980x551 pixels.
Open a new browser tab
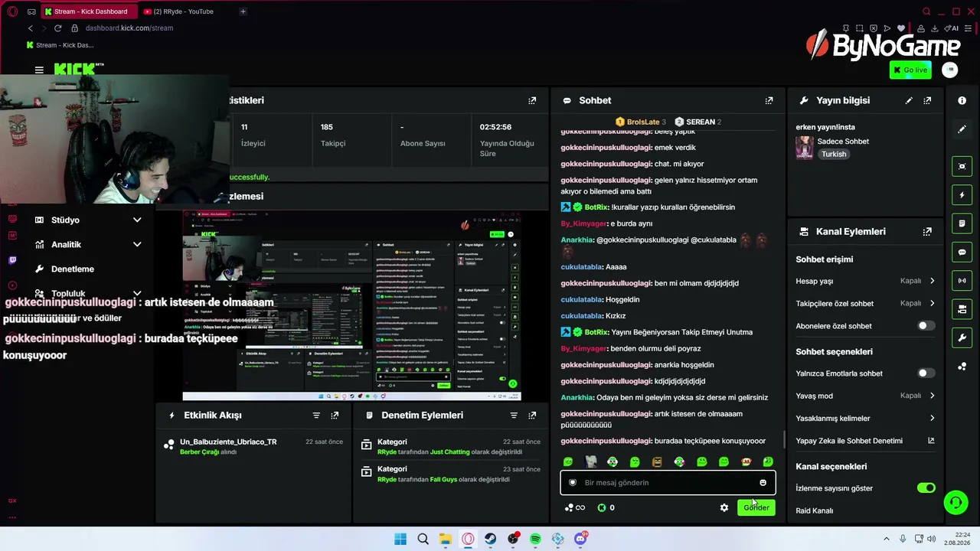[243, 11]
